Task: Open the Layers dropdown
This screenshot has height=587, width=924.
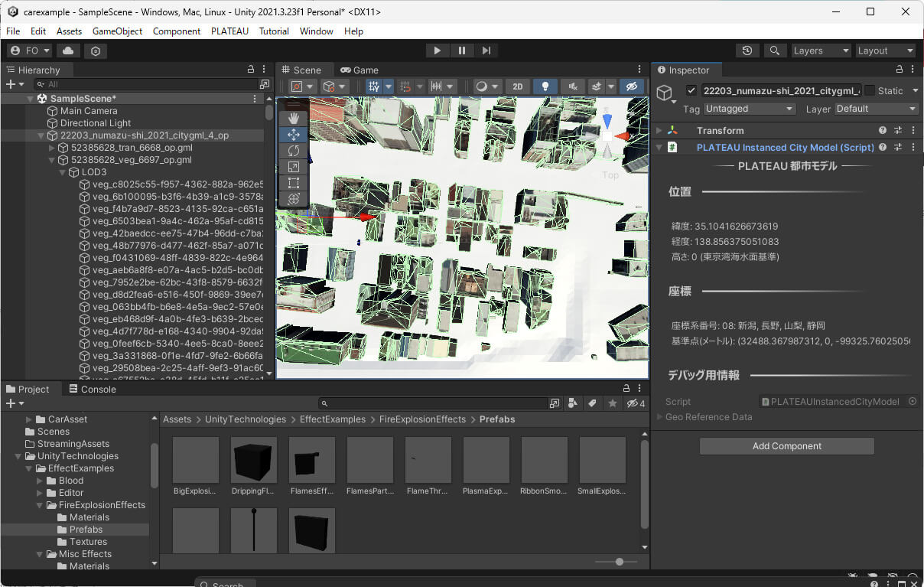Action: pyautogui.click(x=822, y=51)
